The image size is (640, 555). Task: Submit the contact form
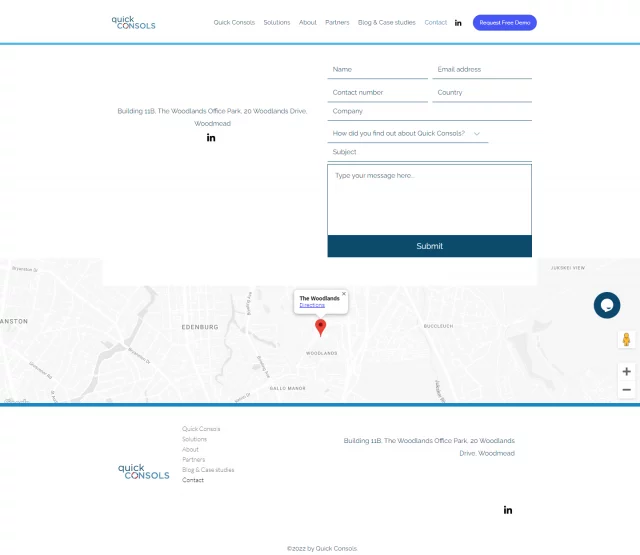429,246
